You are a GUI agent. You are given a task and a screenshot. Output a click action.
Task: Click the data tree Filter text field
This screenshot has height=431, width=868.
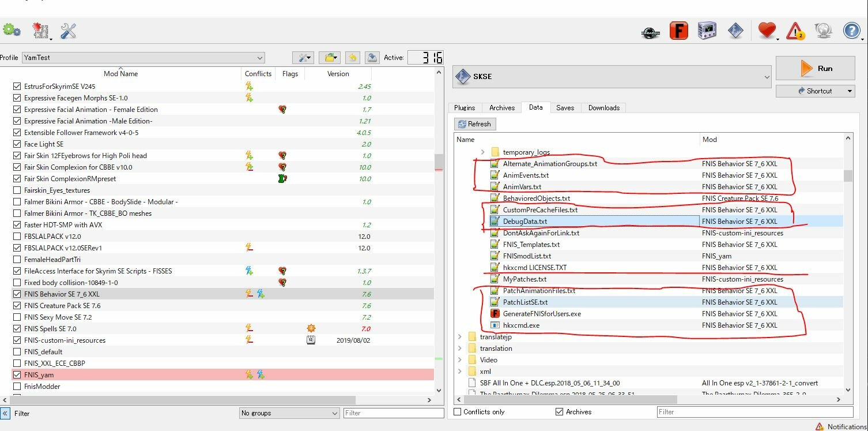click(x=755, y=411)
